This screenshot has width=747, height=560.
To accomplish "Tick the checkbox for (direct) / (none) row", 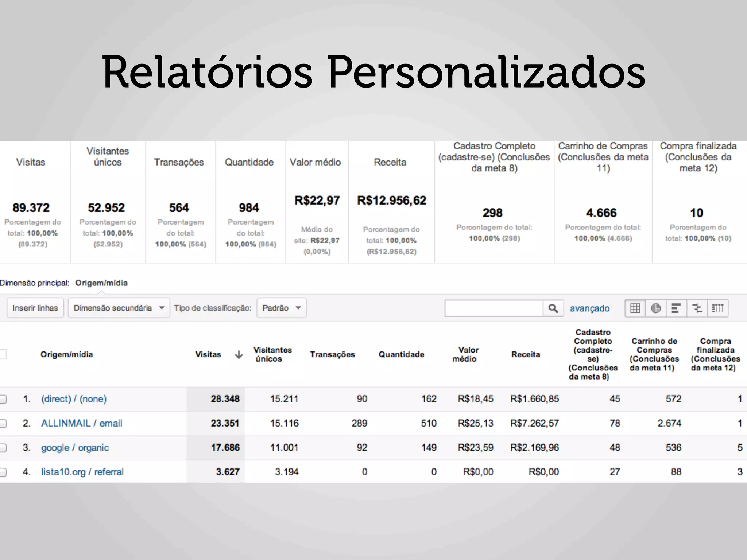I will point(3,399).
